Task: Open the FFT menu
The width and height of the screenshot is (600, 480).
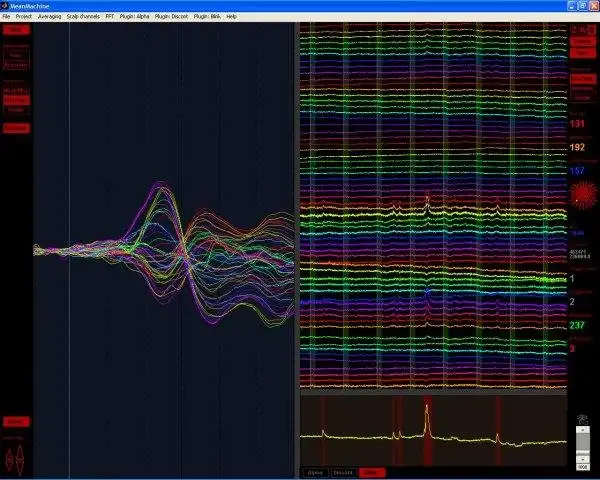Action: click(110, 16)
